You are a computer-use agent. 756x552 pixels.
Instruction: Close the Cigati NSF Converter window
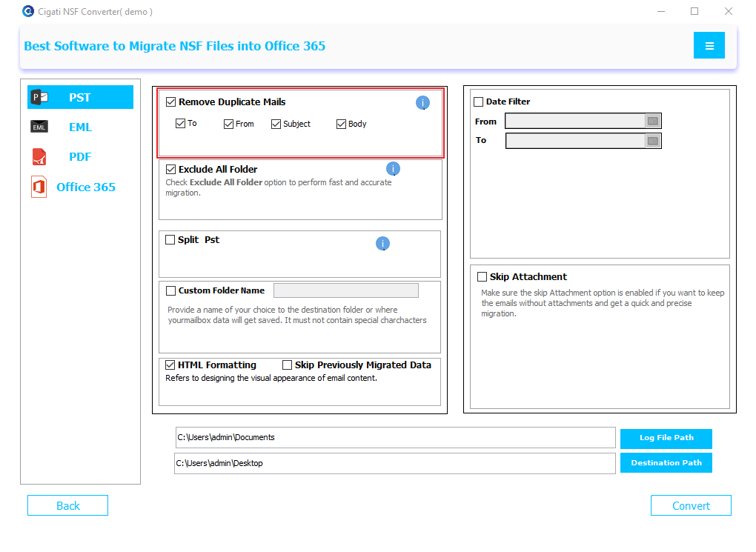(x=728, y=11)
